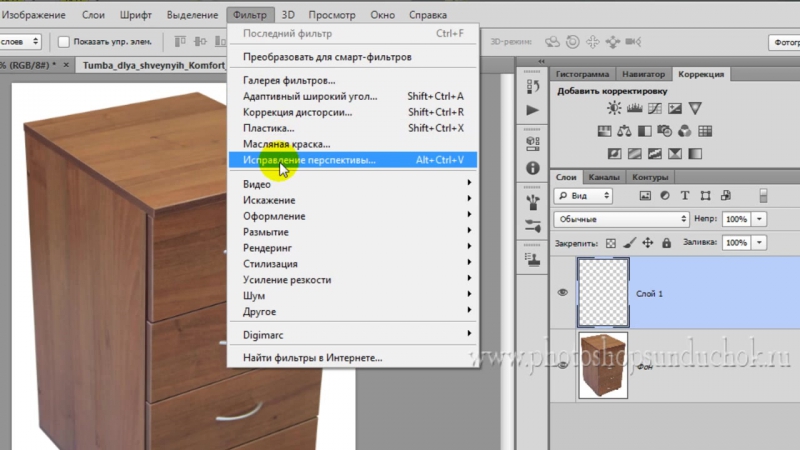Toggle filter for type layers (T)

tap(685, 195)
